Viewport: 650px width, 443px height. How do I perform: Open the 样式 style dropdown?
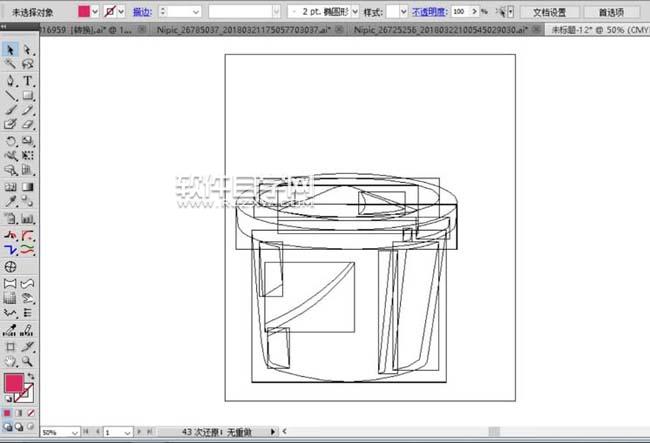pos(403,12)
